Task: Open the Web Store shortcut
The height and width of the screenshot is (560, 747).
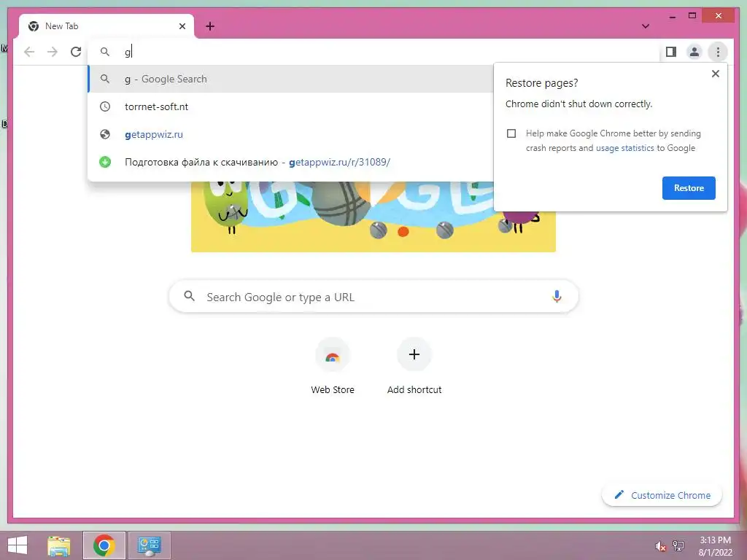Action: pos(333,366)
